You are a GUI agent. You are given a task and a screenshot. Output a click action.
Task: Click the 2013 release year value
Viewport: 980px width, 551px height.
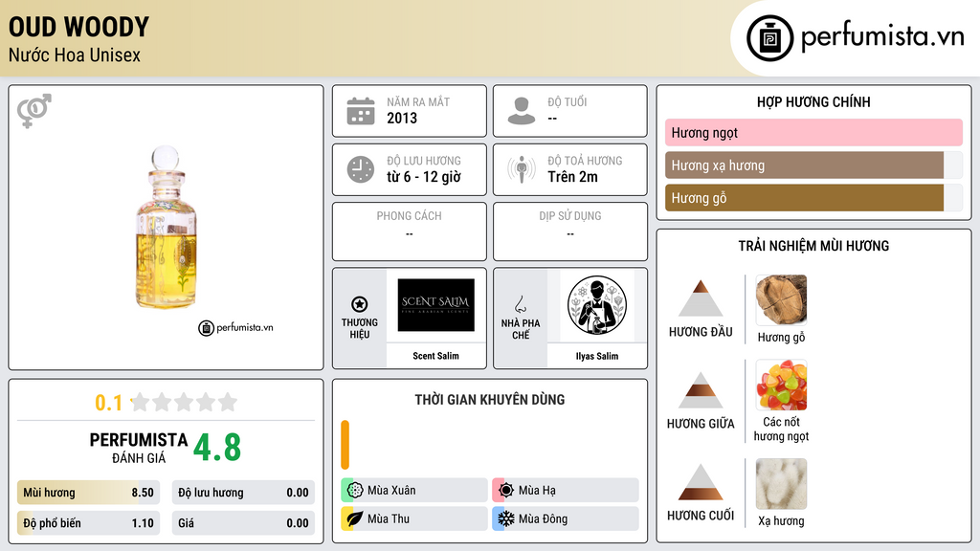402,118
